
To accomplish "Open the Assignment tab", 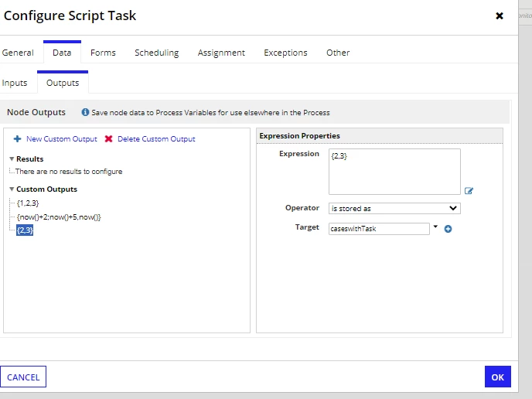I will pyautogui.click(x=221, y=53).
